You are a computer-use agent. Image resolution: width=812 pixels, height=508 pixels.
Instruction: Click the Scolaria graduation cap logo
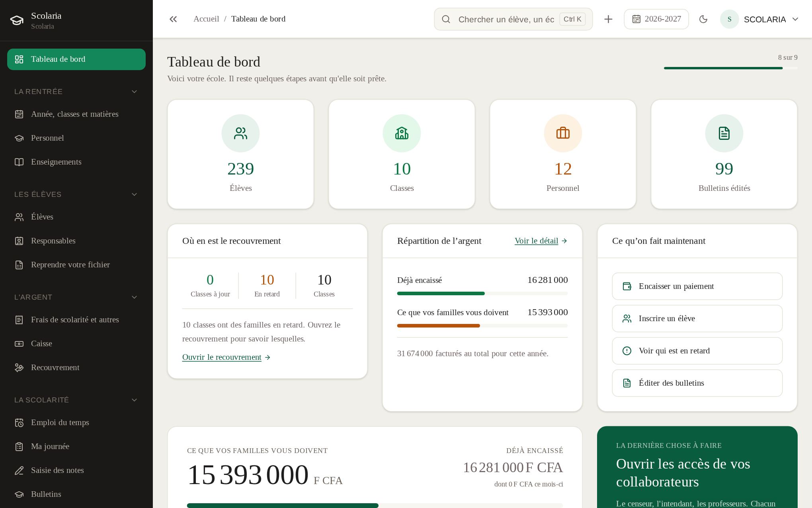[x=17, y=20]
